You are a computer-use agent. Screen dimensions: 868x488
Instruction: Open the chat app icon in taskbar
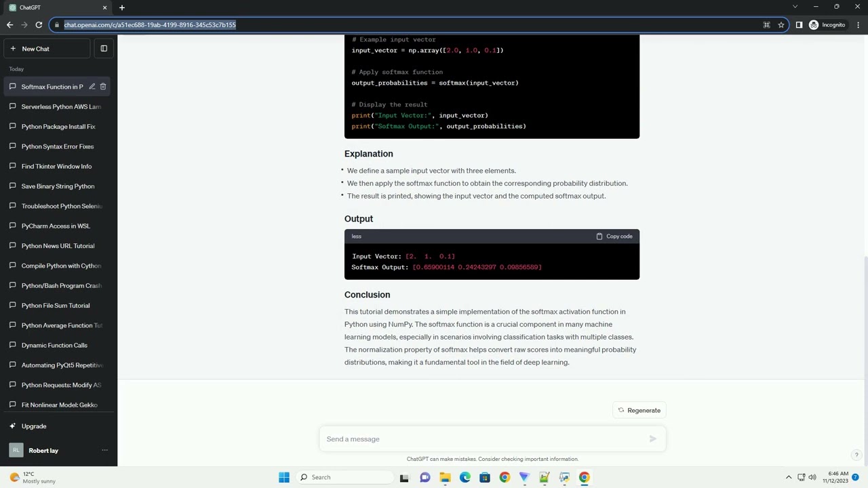425,477
